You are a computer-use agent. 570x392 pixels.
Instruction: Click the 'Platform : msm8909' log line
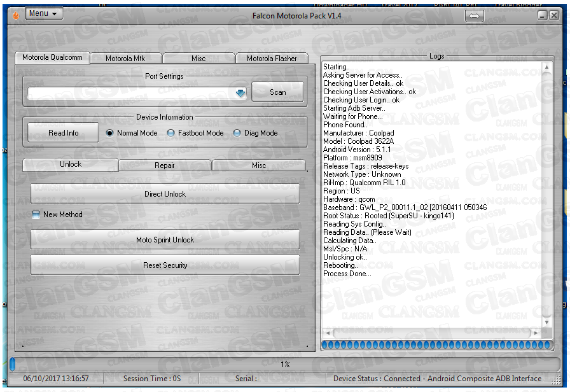click(x=352, y=158)
